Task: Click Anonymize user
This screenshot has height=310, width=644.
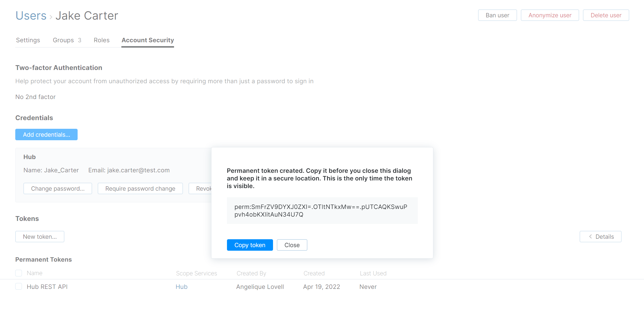Action: tap(550, 15)
